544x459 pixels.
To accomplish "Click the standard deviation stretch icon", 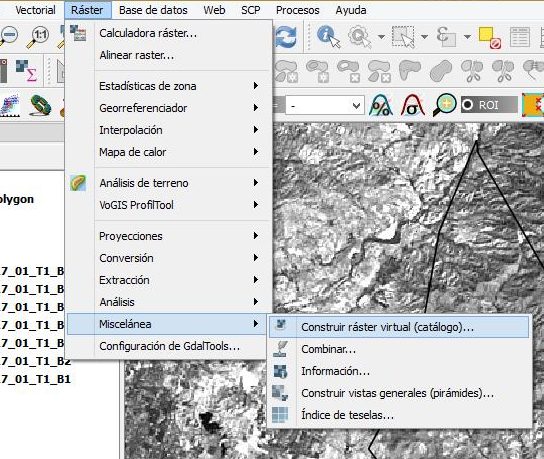I will pyautogui.click(x=413, y=105).
